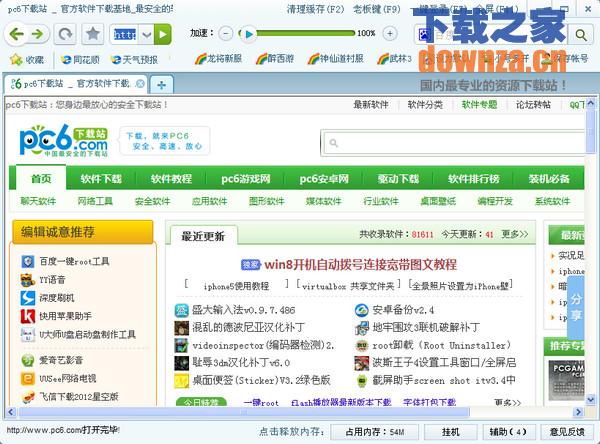Open the 网络工具 category
Screen dimensions: 600x444
click(95, 201)
